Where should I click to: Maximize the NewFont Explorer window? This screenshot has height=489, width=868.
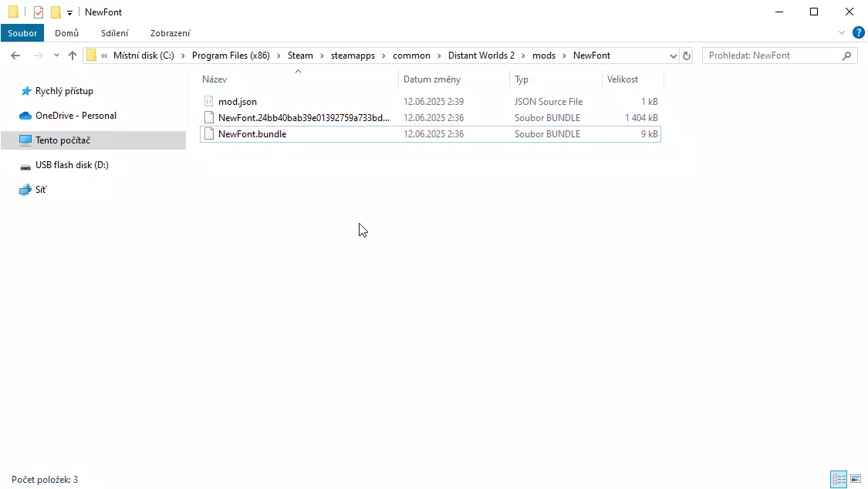coord(814,12)
